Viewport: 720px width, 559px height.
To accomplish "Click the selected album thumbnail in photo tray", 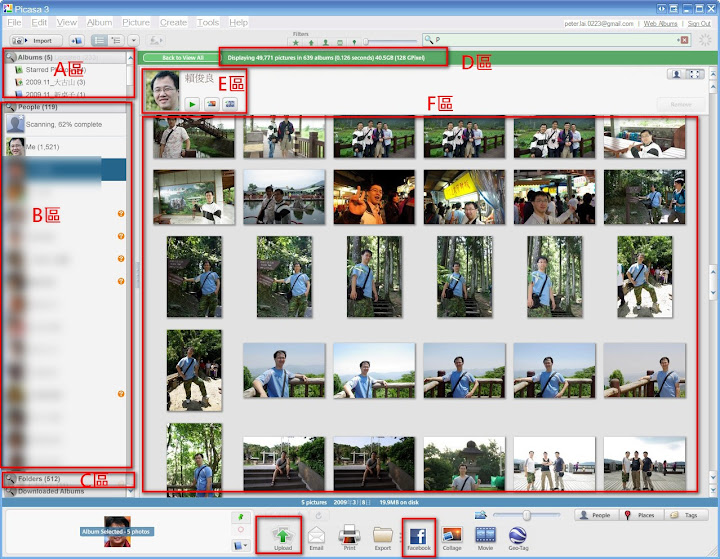I will (117, 531).
